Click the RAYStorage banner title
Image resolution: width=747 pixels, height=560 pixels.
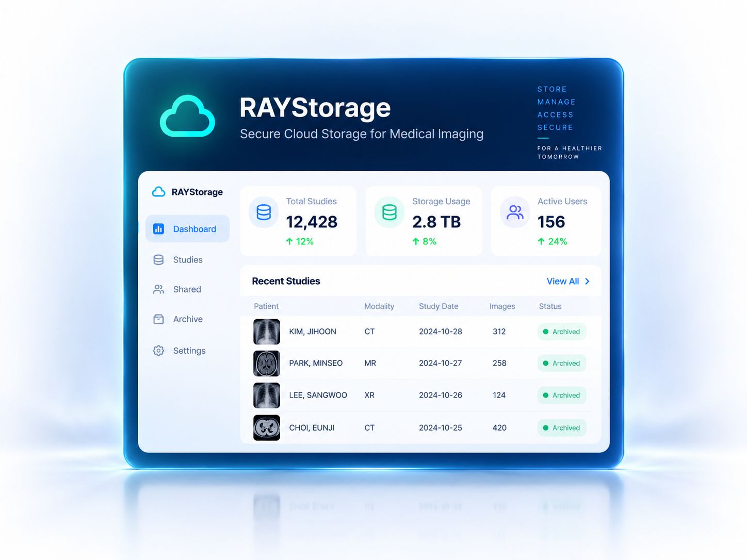[315, 107]
